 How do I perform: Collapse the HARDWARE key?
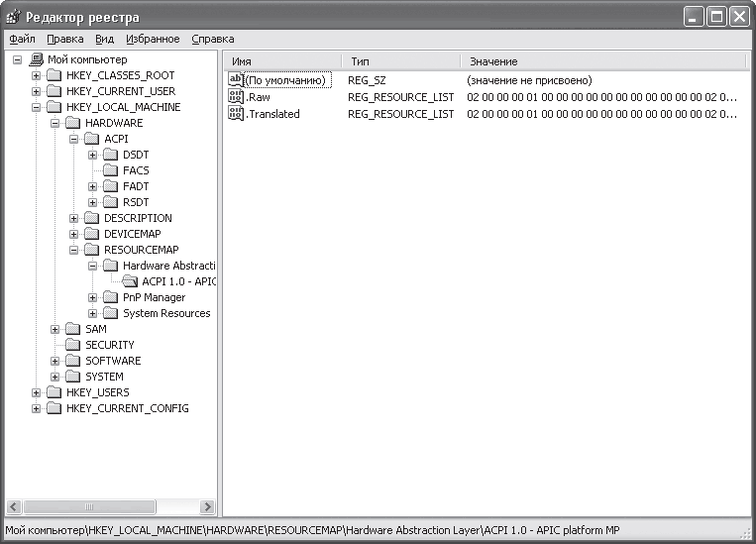tap(54, 124)
